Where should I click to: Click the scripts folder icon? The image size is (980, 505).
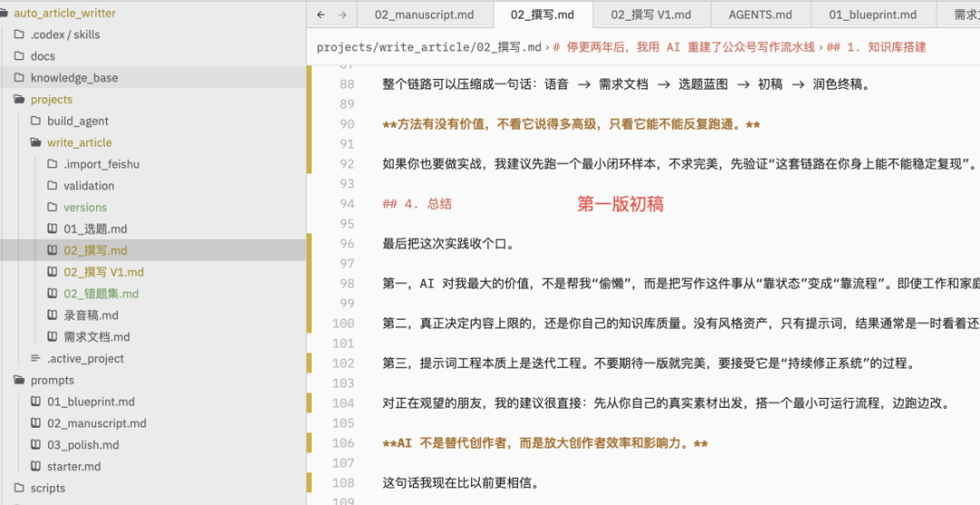(19, 488)
